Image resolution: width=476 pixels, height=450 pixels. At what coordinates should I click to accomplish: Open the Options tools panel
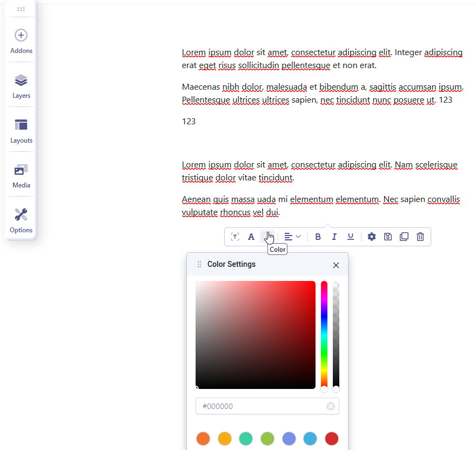(x=21, y=220)
